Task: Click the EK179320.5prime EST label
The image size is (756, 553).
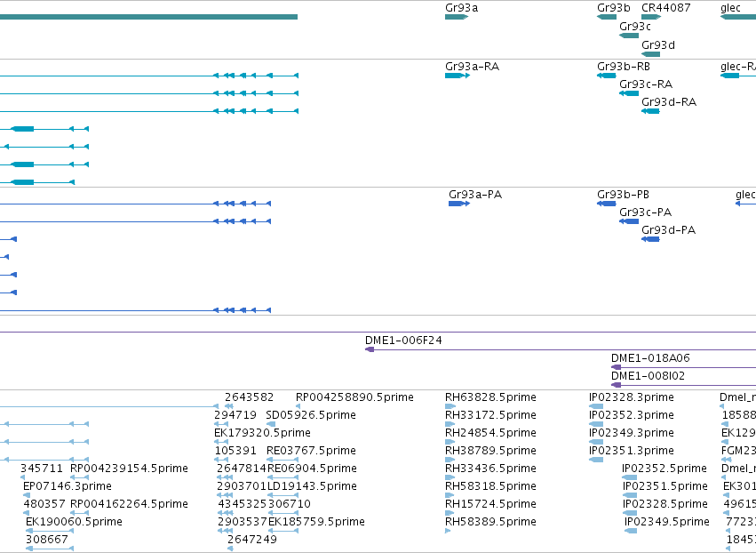Action: [x=262, y=433]
